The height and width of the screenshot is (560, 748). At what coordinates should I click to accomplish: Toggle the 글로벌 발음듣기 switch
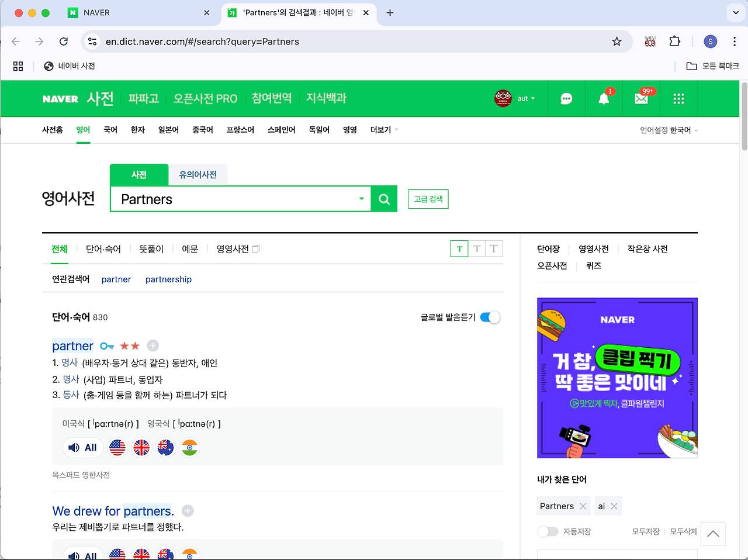490,317
